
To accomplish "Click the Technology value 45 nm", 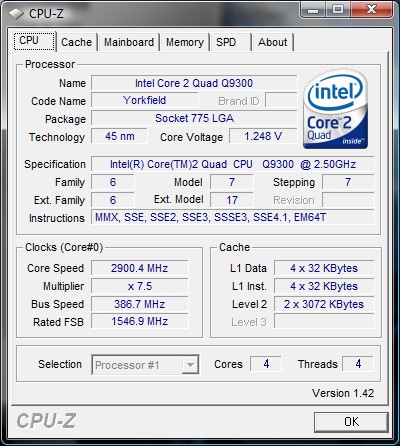I will click(119, 136).
